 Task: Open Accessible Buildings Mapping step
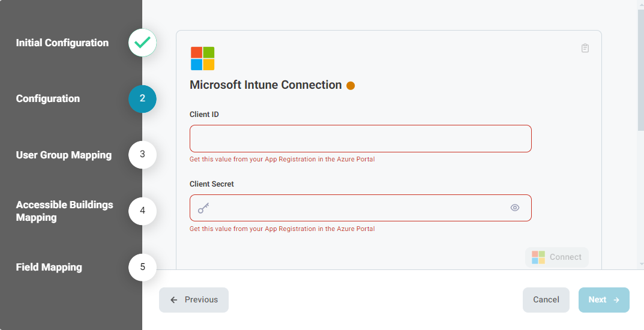tap(64, 211)
